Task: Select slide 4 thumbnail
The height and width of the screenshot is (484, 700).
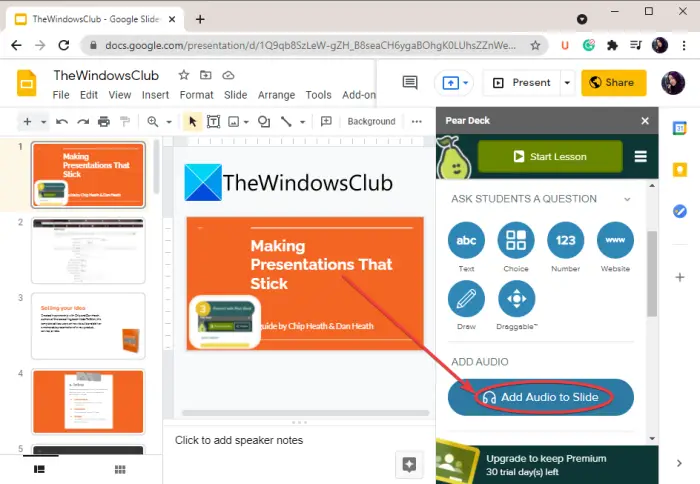Action: pyautogui.click(x=88, y=401)
